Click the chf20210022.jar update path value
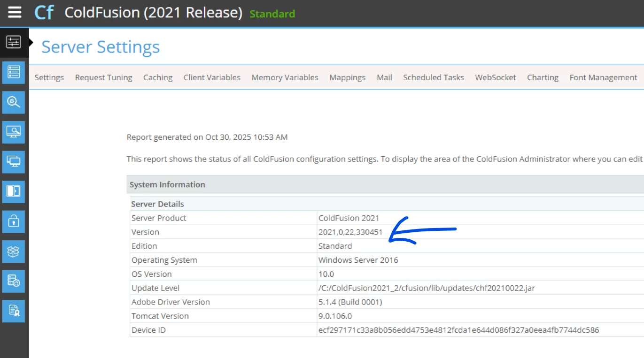Viewport: 644px width, 358px height. point(427,288)
